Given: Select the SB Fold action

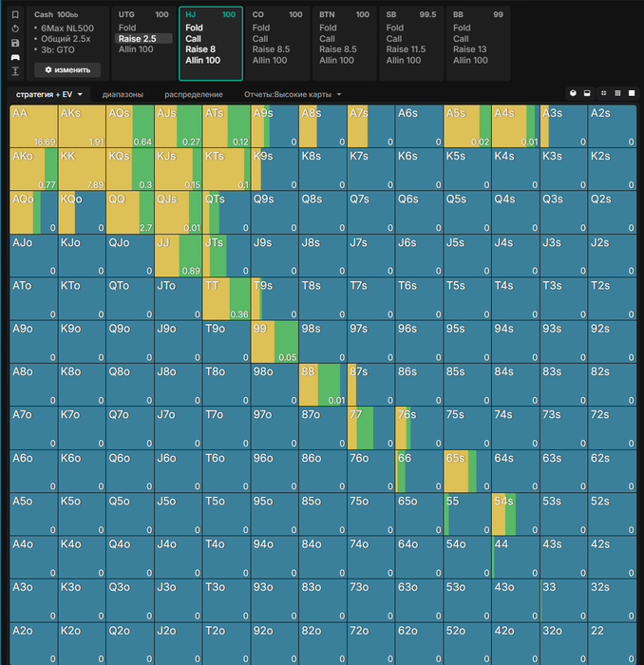Looking at the screenshot, I should click(x=395, y=28).
